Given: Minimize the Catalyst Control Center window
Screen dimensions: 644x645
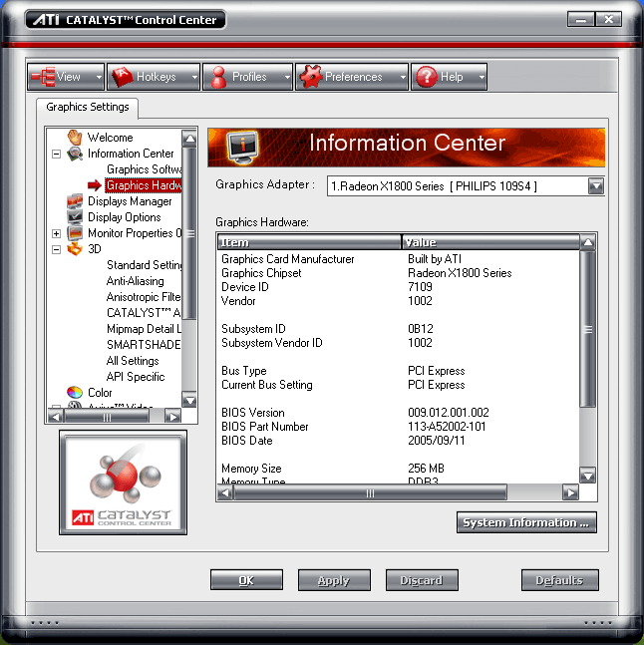Looking at the screenshot, I should click(x=580, y=19).
